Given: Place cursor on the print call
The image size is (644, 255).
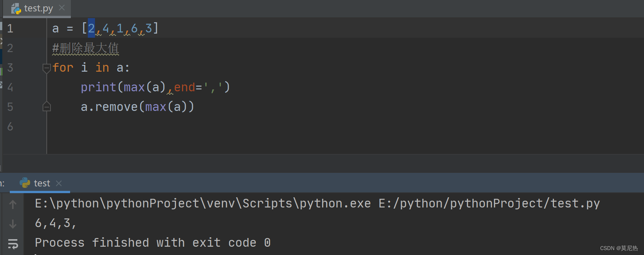Looking at the screenshot, I should coord(98,88).
